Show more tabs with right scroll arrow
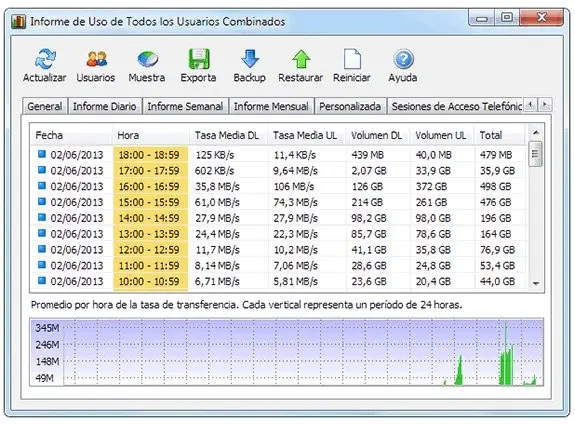The width and height of the screenshot is (575, 425). (545, 105)
